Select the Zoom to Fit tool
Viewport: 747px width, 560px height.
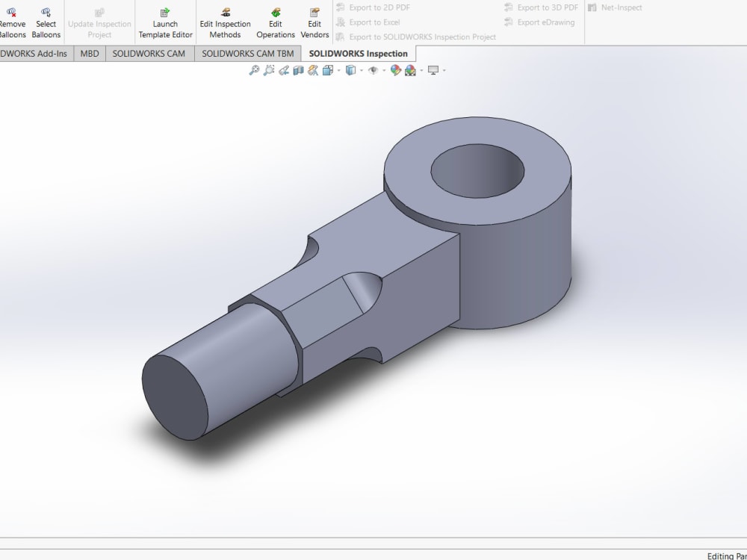coord(253,69)
